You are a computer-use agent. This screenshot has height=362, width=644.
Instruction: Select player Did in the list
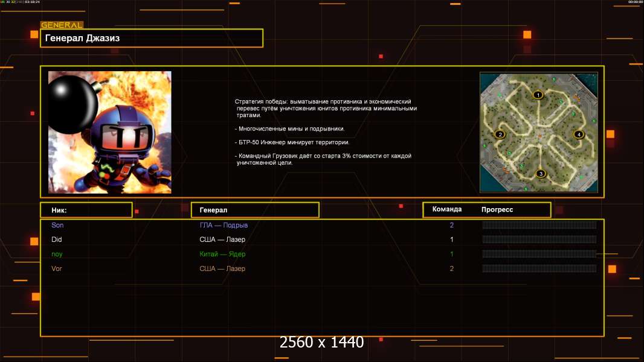coord(57,240)
